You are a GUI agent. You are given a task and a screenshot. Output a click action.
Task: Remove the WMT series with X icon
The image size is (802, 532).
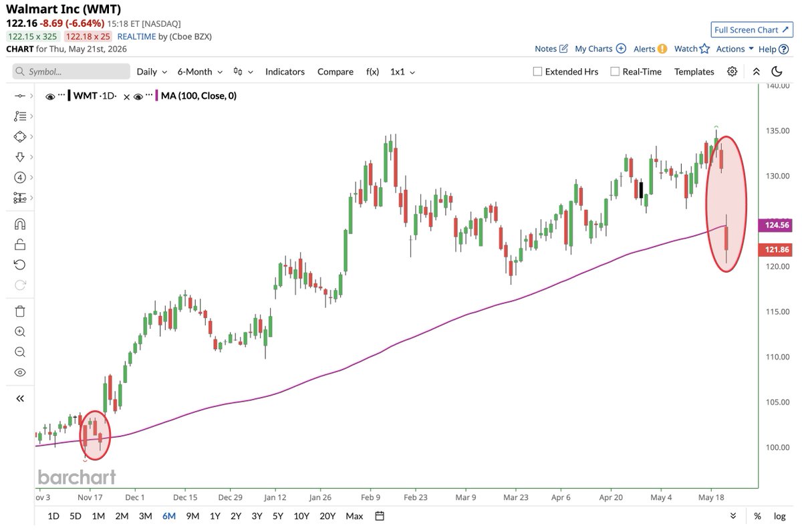click(127, 97)
